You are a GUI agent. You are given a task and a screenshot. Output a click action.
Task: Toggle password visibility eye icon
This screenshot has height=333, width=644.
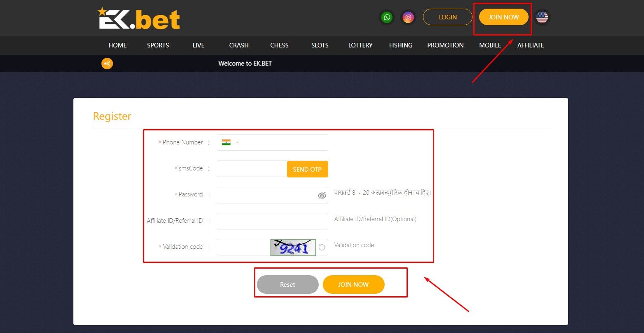pyautogui.click(x=322, y=195)
